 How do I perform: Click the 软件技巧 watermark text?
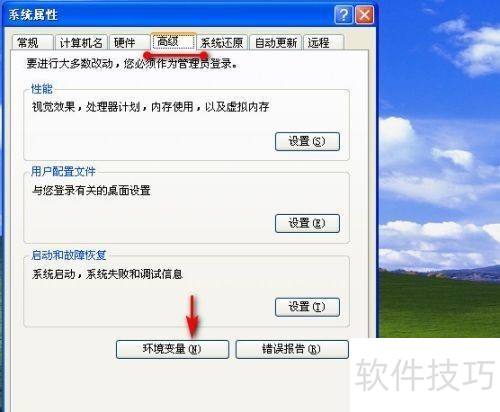click(x=426, y=375)
